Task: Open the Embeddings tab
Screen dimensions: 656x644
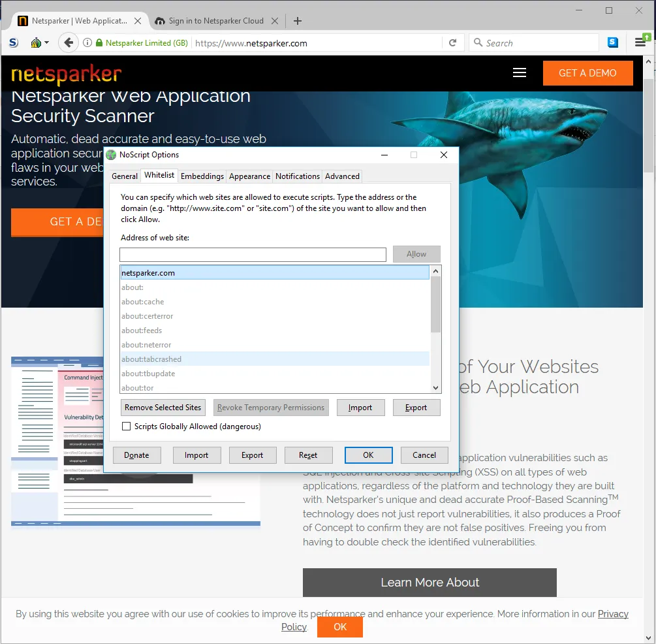Action: click(x=202, y=176)
